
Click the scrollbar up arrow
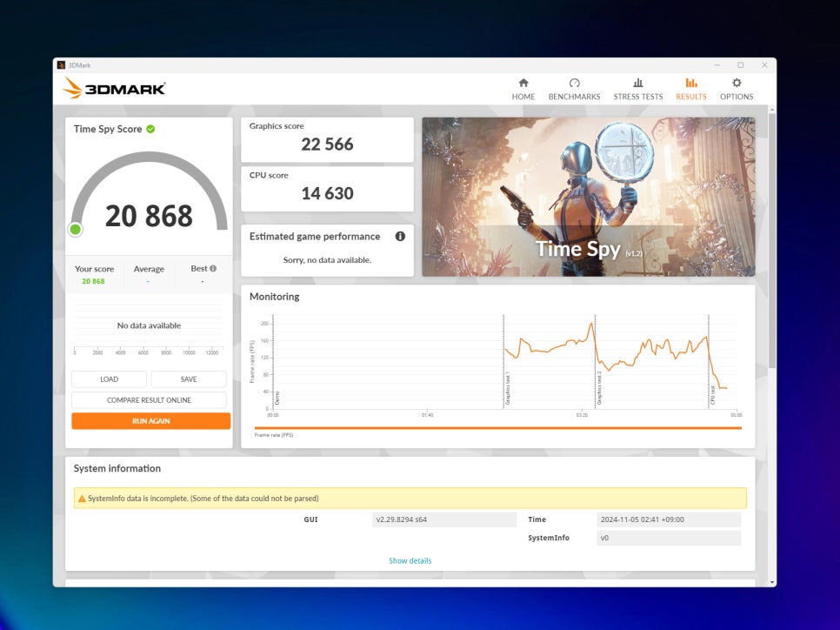tap(771, 110)
